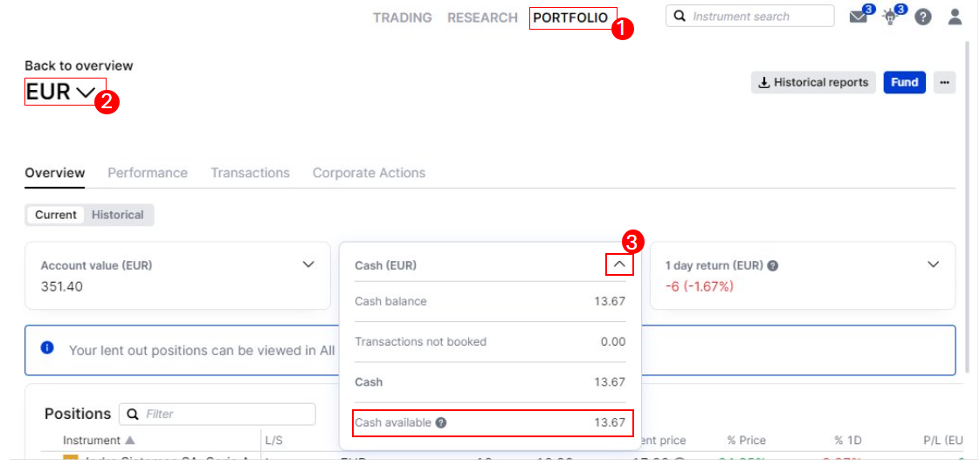
Task: Go to the TRADING menu
Action: click(402, 17)
